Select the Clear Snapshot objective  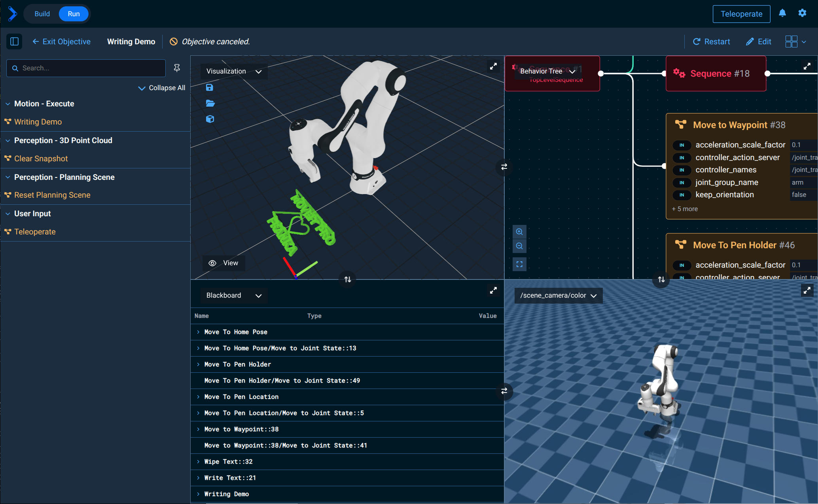click(41, 159)
